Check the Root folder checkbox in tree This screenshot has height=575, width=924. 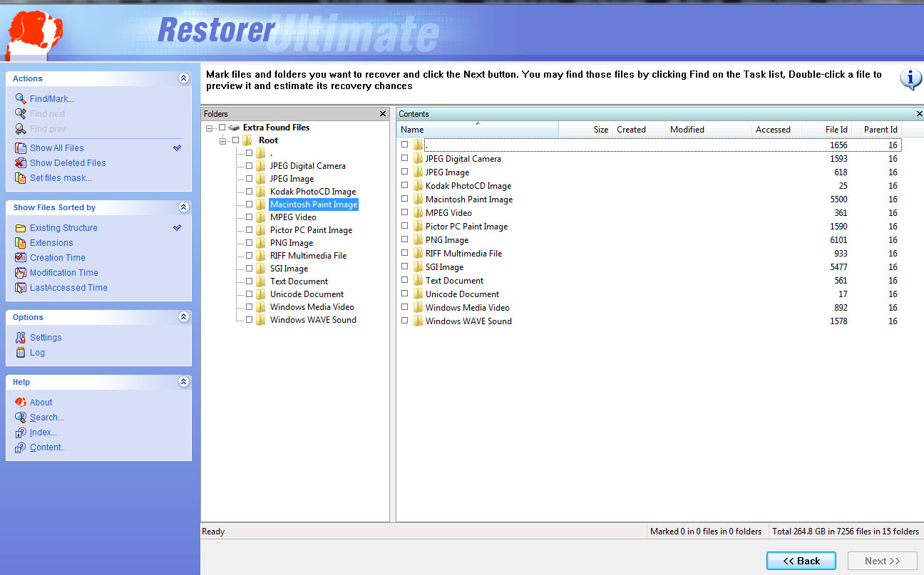click(235, 140)
